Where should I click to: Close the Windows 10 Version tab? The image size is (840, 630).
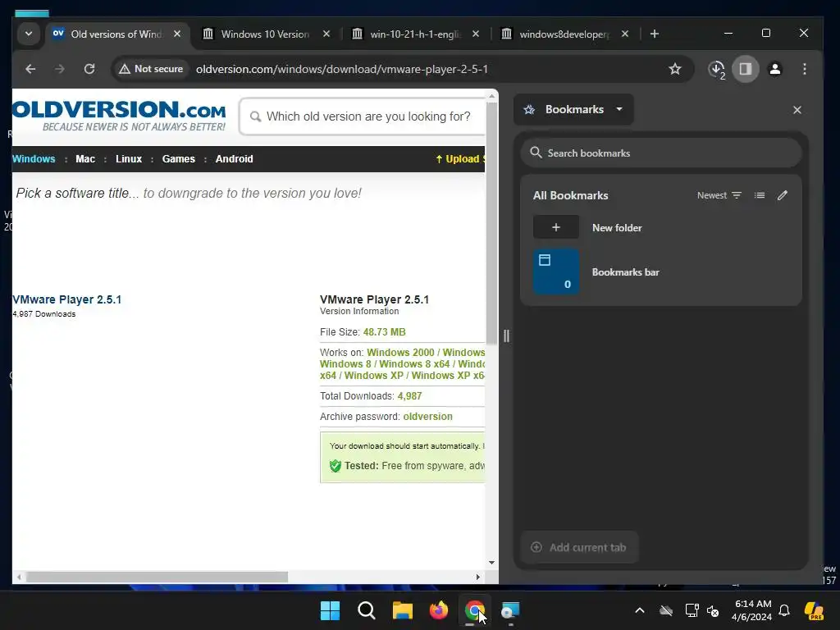(326, 34)
